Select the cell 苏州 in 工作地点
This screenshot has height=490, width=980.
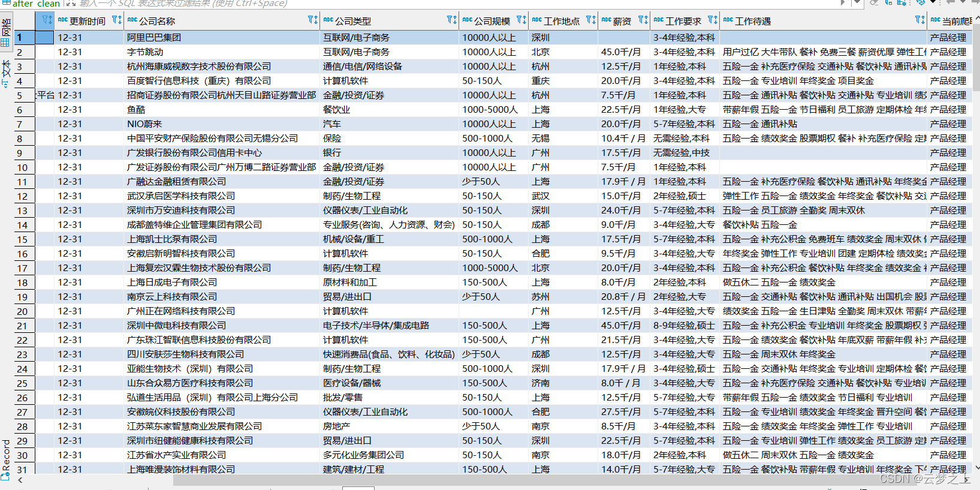[563, 297]
